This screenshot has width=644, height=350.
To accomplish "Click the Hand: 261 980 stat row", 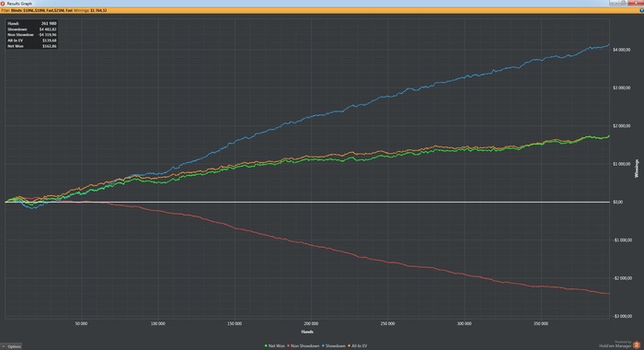I will (32, 24).
